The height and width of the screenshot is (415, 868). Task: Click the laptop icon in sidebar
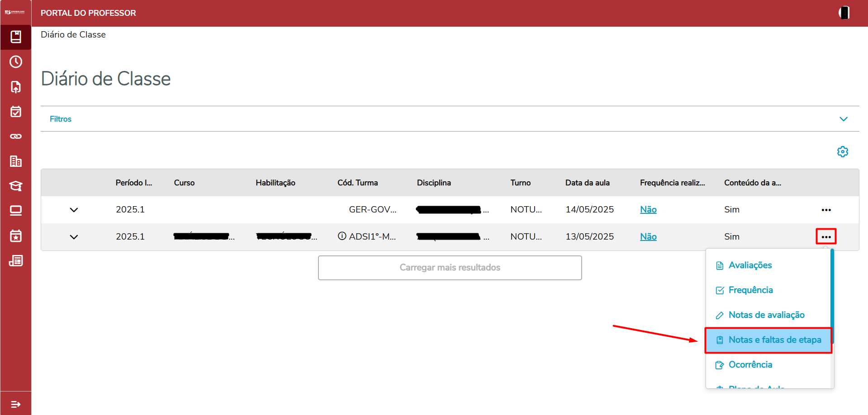click(x=16, y=211)
